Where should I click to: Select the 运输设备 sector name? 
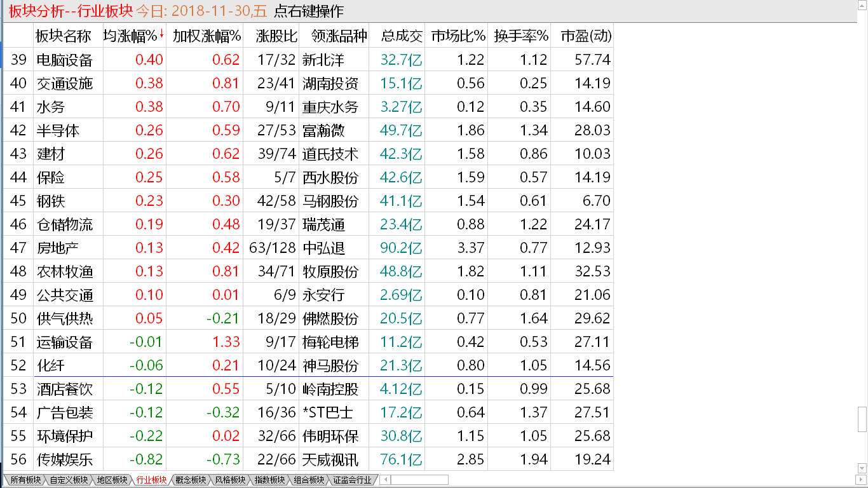(x=64, y=342)
